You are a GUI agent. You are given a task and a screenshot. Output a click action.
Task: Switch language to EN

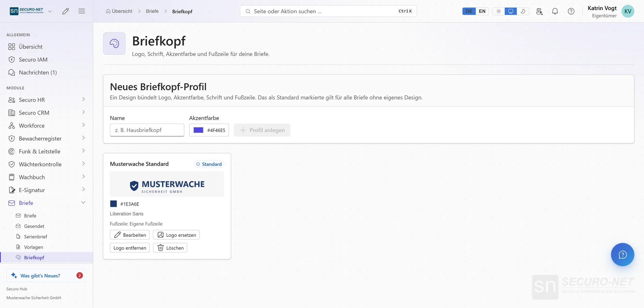482,11
